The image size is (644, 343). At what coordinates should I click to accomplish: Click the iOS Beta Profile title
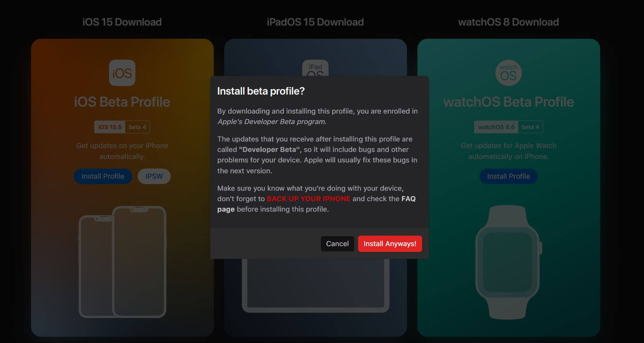(x=122, y=102)
